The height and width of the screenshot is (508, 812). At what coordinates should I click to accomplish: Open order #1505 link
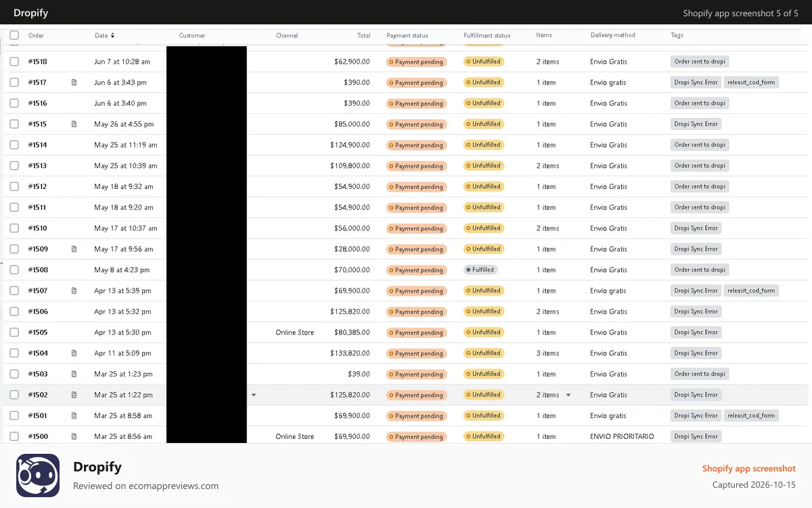coord(38,333)
